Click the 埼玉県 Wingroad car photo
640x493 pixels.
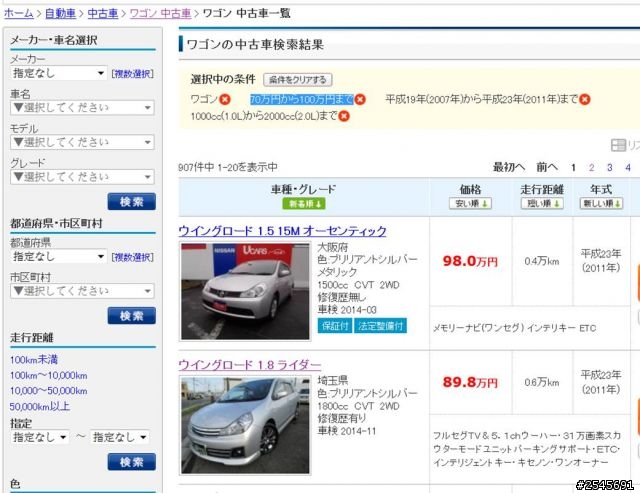tap(245, 425)
